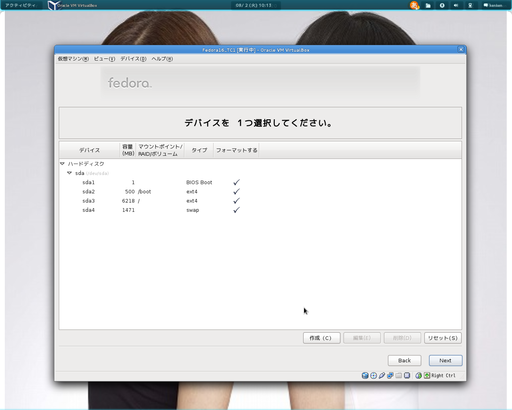Click the accessibility circle icon in top panel

[x=442, y=5]
